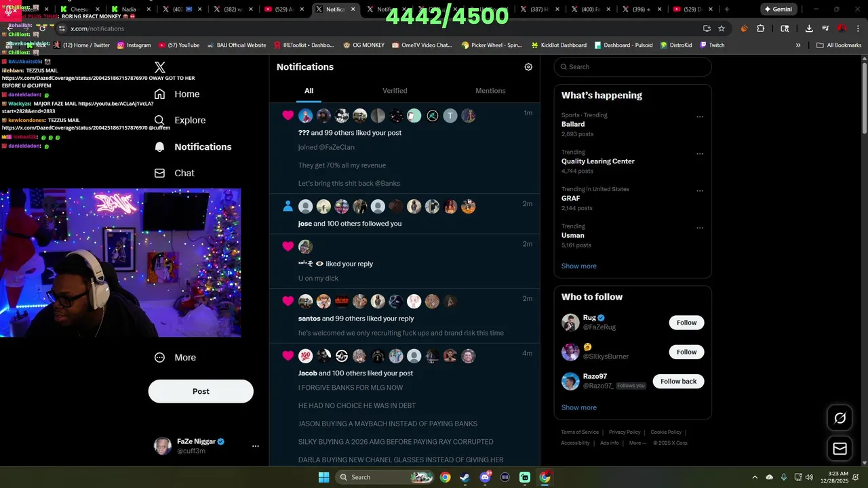Open the Gemini button in Chrome
The height and width of the screenshot is (488, 868).
tap(778, 9)
